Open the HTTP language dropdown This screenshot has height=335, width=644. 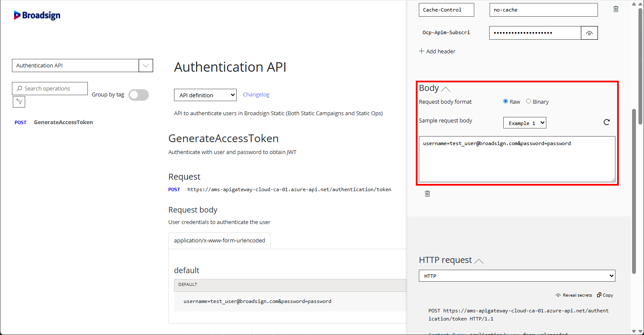(x=517, y=276)
